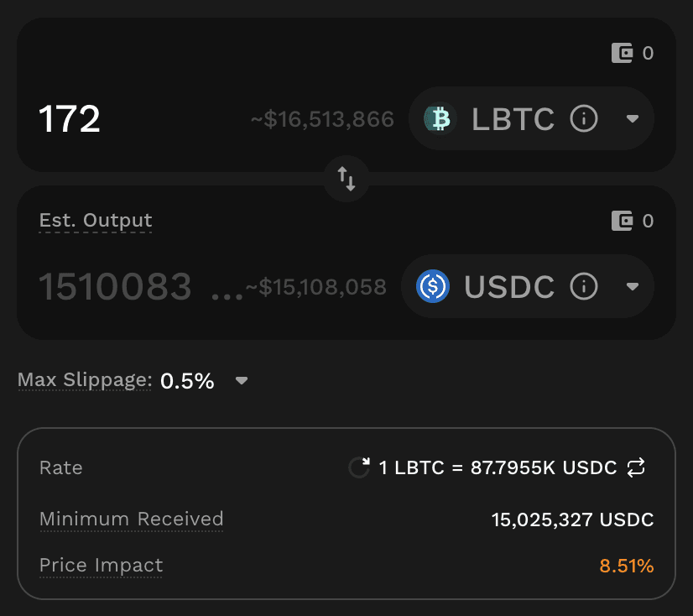The width and height of the screenshot is (693, 616).
Task: Click the Price Impact label
Action: (101, 566)
